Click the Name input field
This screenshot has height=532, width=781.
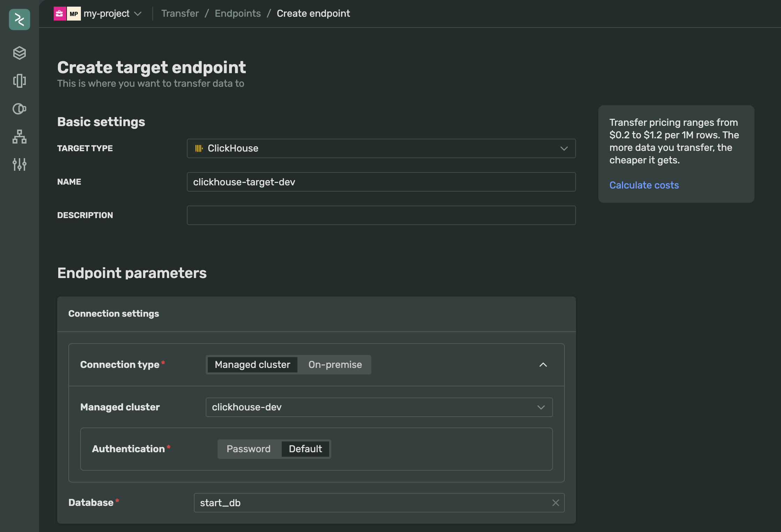[x=381, y=182]
